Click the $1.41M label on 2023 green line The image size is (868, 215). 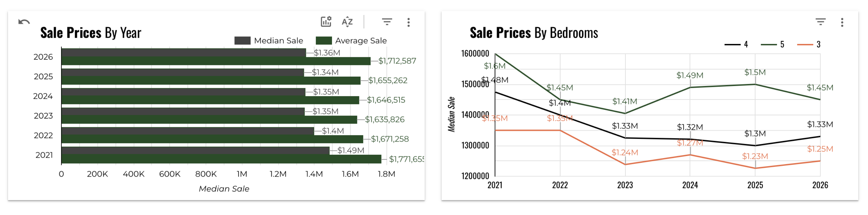click(625, 101)
